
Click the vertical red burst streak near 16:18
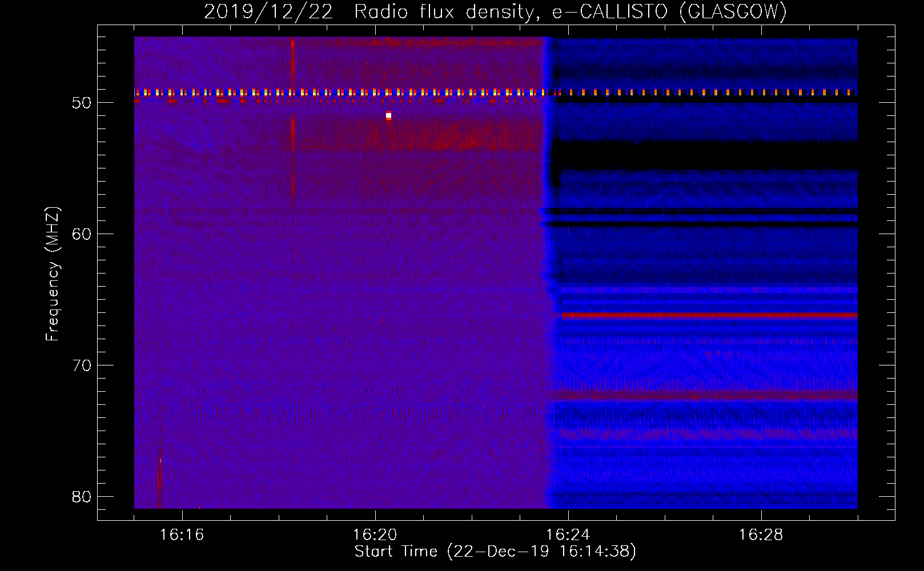coord(292,120)
